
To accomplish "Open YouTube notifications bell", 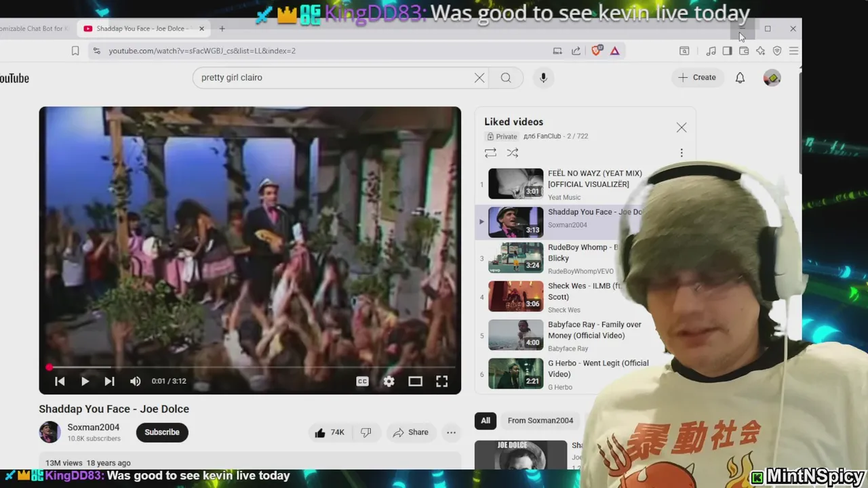I will (x=740, y=77).
